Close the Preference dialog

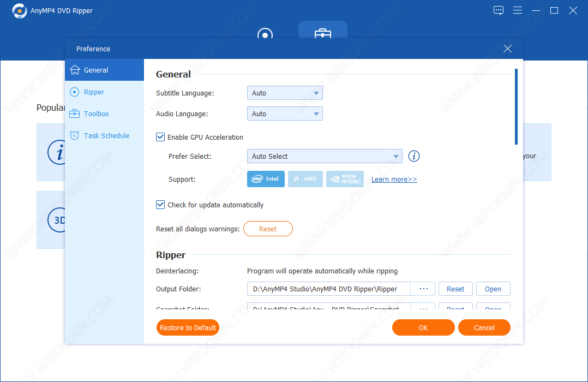[507, 49]
